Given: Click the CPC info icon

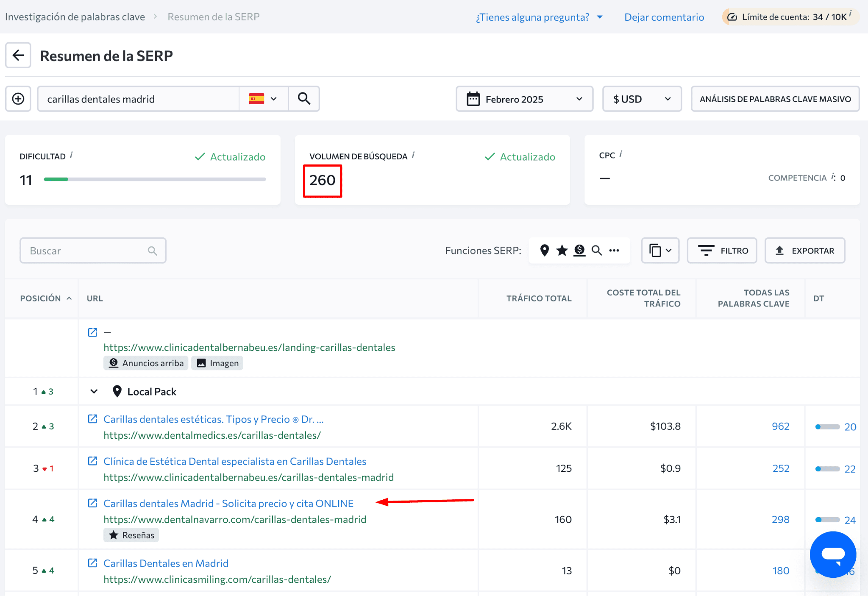Looking at the screenshot, I should click(x=621, y=154).
